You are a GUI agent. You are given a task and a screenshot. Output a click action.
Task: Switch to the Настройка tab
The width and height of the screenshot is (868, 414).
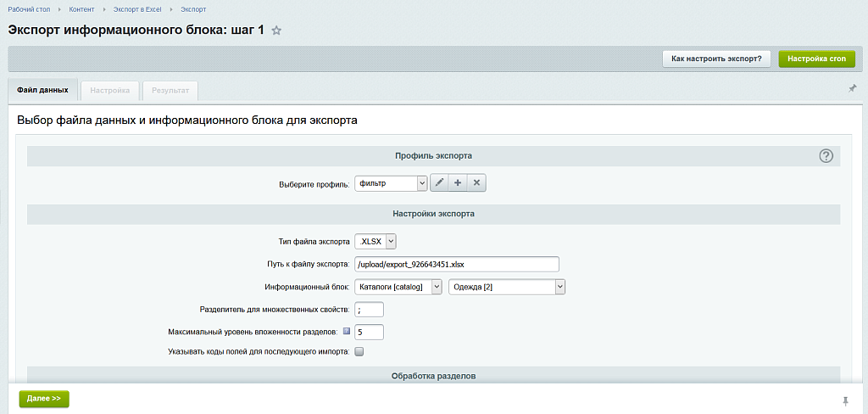coord(110,90)
